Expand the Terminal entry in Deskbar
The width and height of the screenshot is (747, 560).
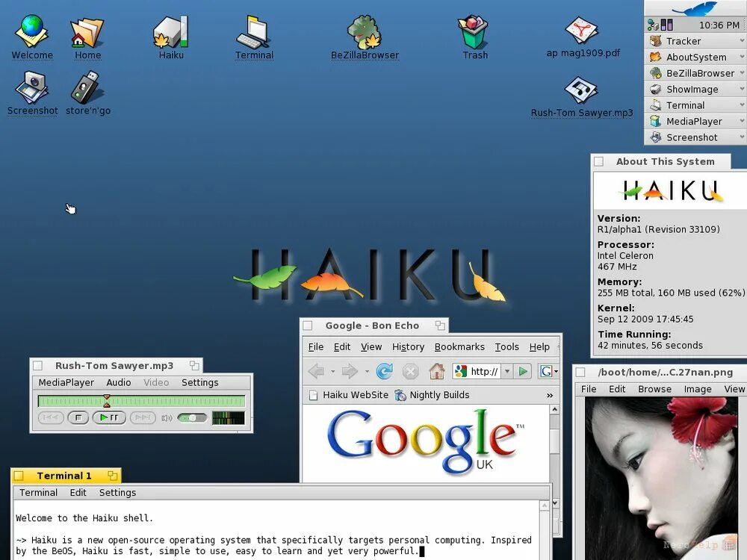pos(742,105)
